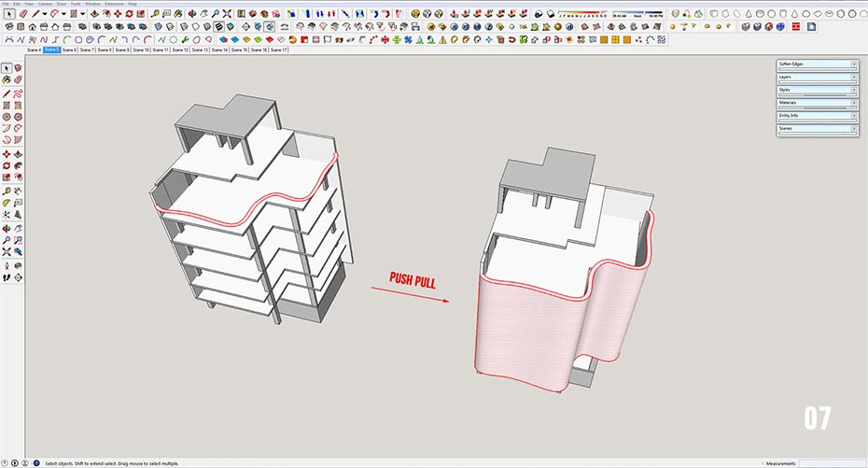Select the Circle tool in left palette
Screen dimensions: 868x468
point(7,117)
